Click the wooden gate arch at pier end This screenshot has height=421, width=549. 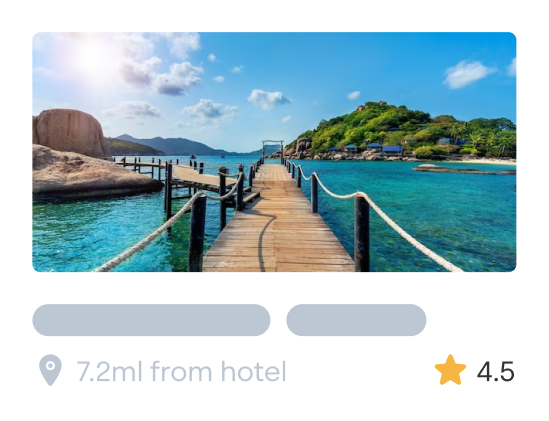(x=272, y=149)
